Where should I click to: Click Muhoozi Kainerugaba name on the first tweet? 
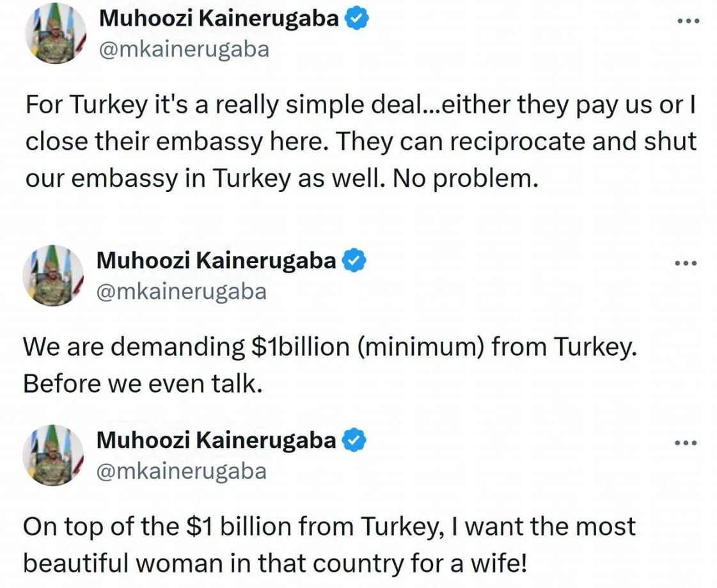point(219,19)
